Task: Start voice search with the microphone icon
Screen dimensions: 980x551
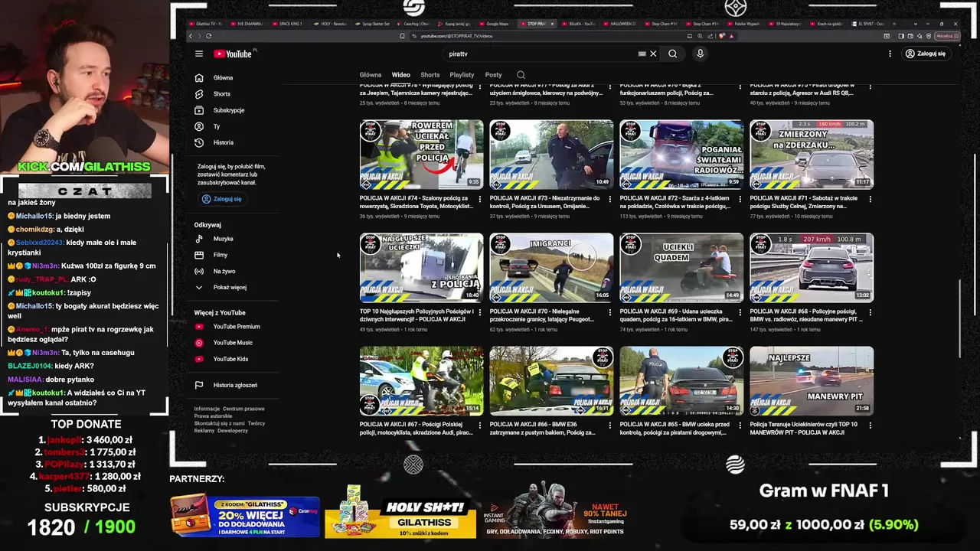Action: point(700,54)
